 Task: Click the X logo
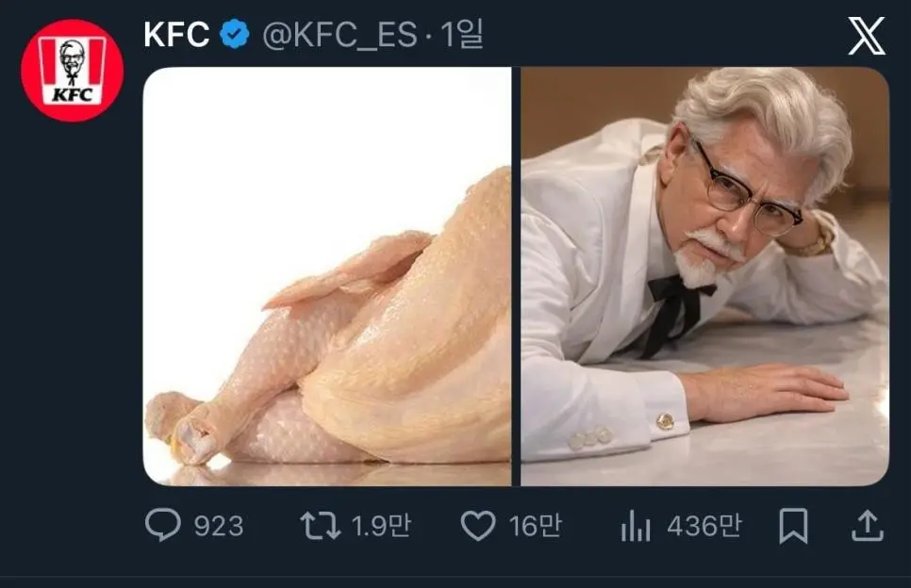pyautogui.click(x=866, y=37)
